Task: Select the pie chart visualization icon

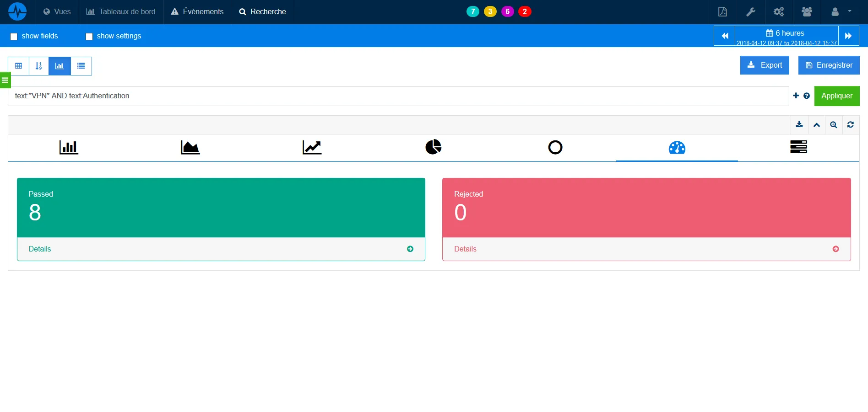Action: click(x=433, y=147)
